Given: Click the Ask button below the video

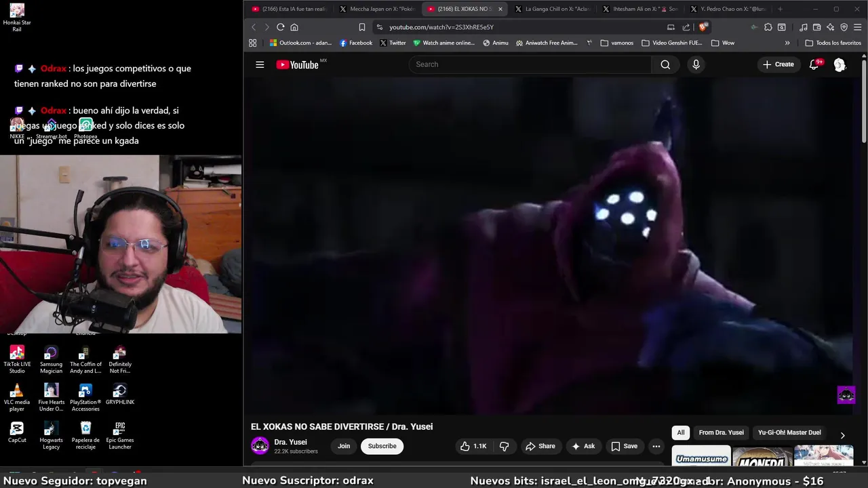Looking at the screenshot, I should coord(583,446).
